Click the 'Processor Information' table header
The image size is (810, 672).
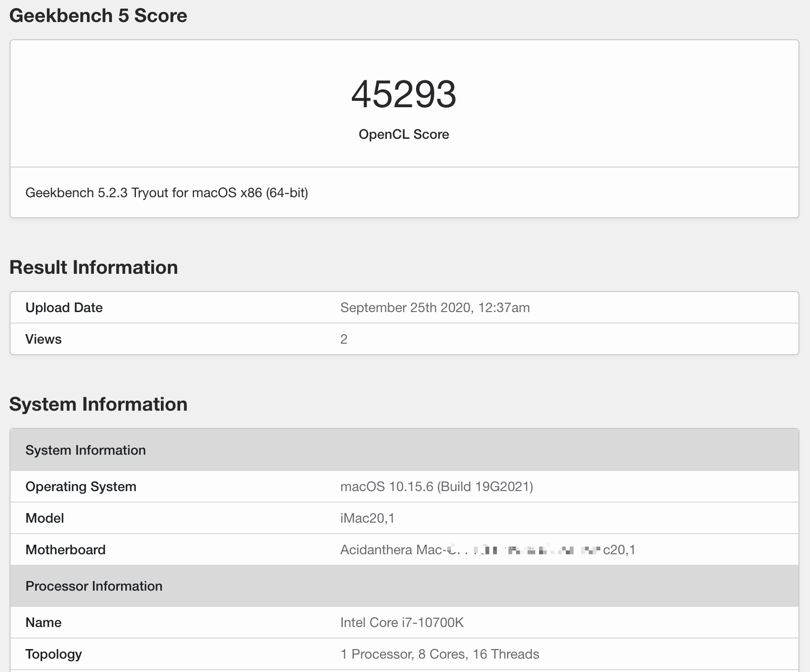click(x=405, y=586)
